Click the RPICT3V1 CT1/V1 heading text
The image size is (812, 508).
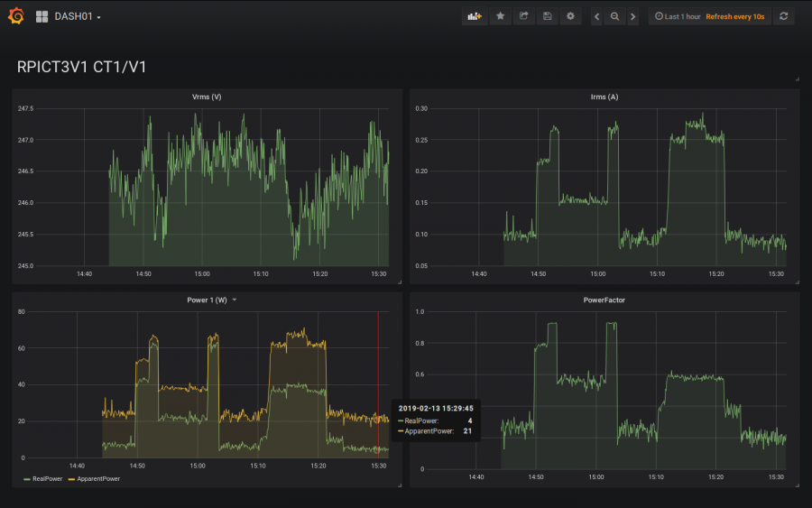pos(82,66)
